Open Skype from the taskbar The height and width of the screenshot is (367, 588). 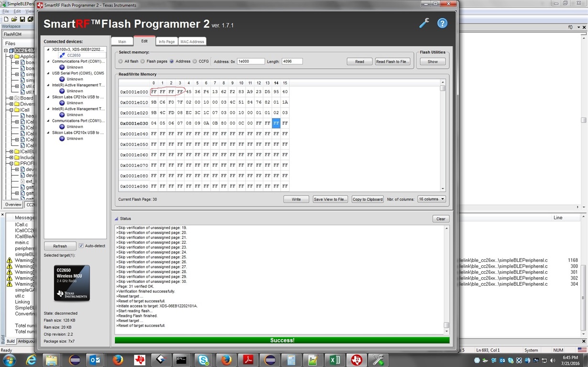point(203,360)
